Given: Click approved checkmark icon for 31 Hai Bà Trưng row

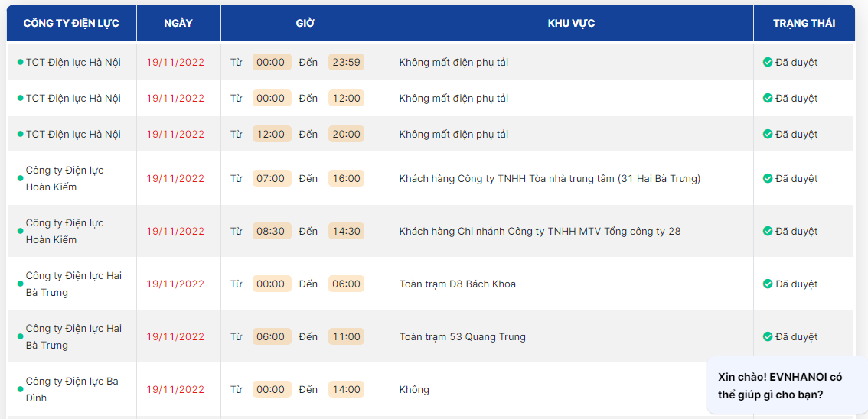Looking at the screenshot, I should click(768, 178).
